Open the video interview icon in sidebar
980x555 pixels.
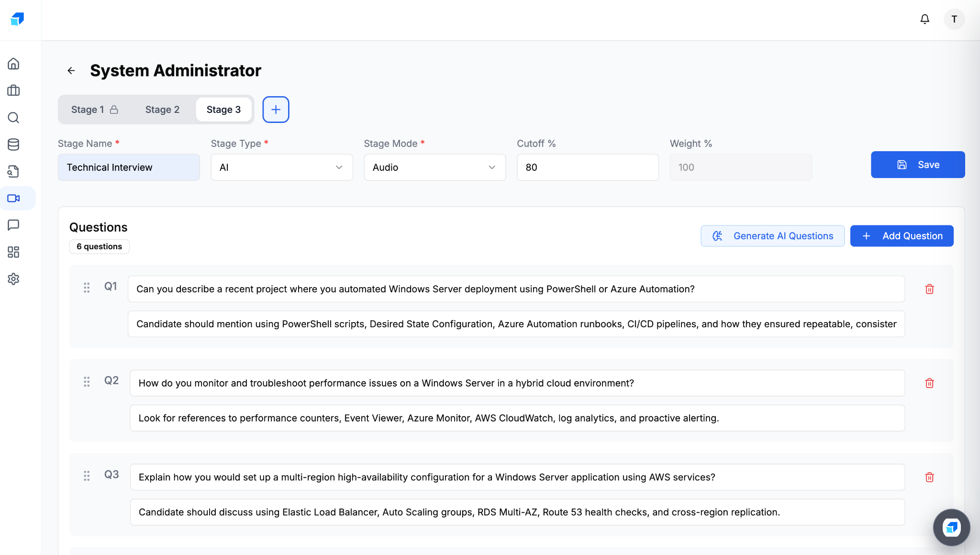(x=13, y=198)
